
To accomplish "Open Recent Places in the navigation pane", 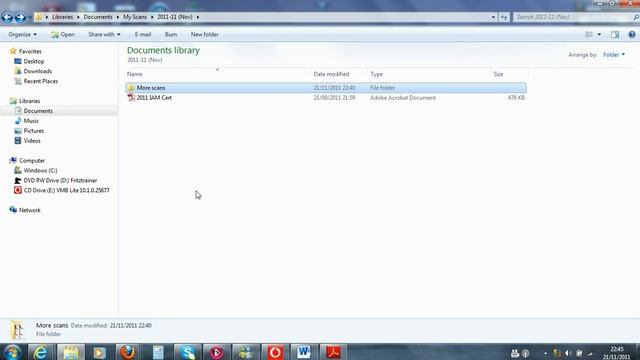I will [x=40, y=81].
